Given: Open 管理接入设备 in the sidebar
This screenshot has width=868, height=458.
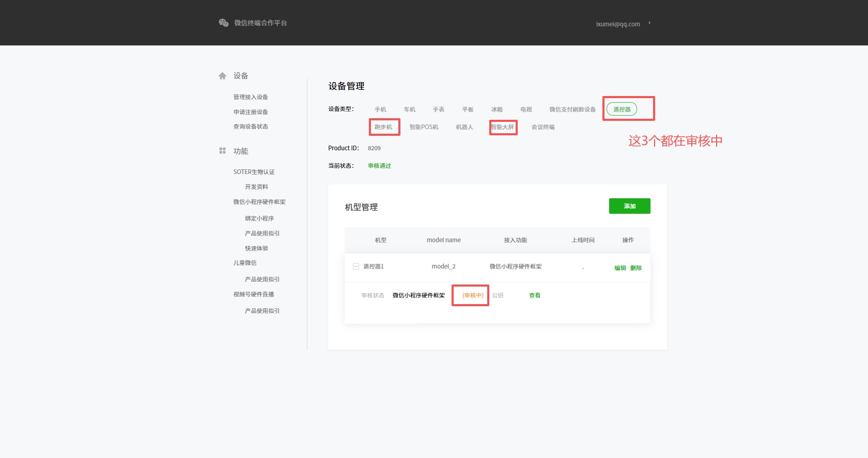Looking at the screenshot, I should (x=251, y=97).
